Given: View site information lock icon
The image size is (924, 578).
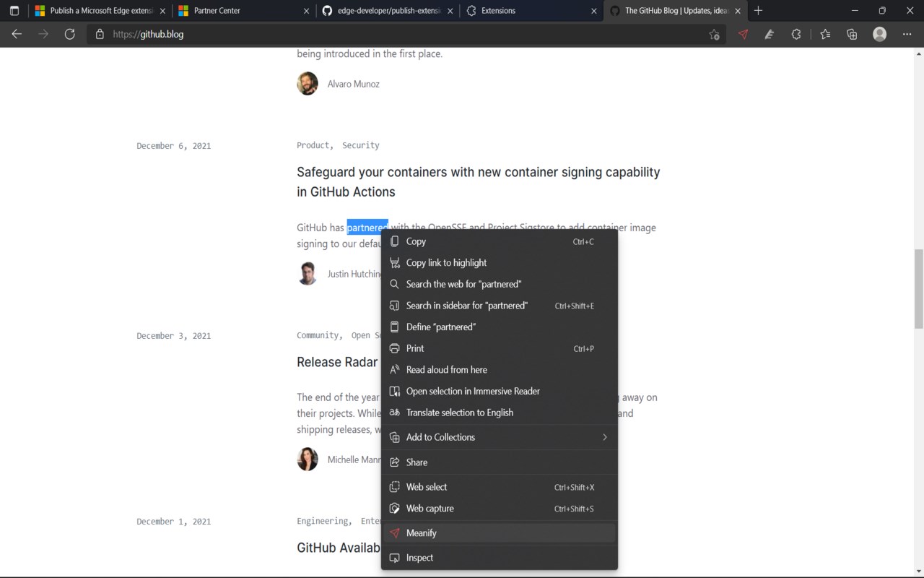Looking at the screenshot, I should (x=100, y=34).
